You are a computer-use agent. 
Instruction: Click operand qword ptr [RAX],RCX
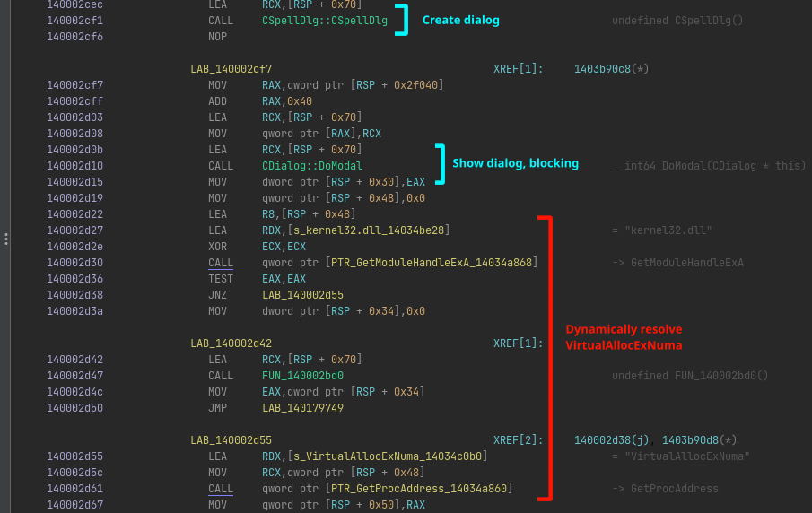321,134
